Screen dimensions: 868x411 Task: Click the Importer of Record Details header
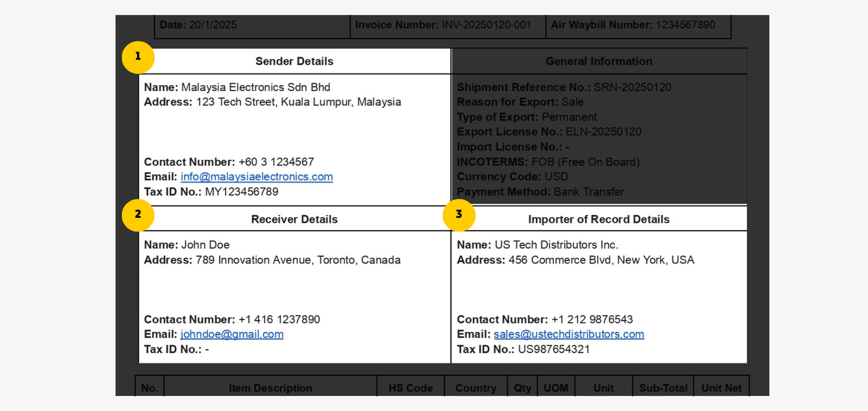point(598,220)
